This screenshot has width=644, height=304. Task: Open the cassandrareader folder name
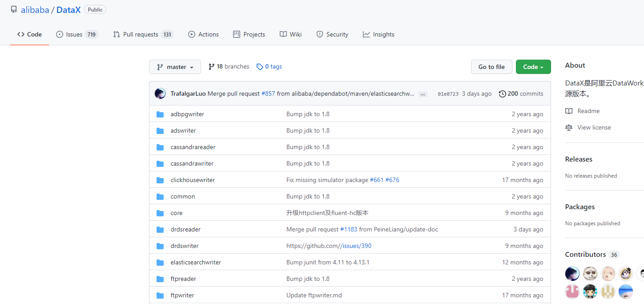(193, 147)
